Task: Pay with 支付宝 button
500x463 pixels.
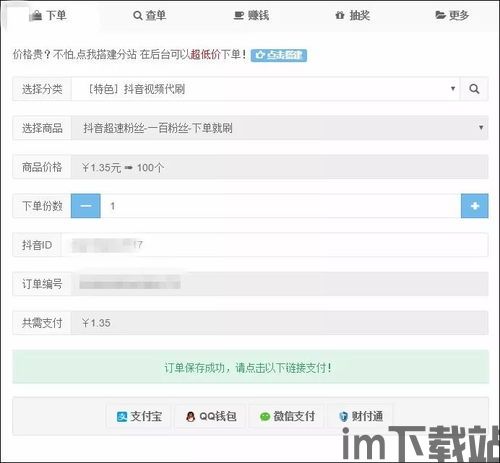Action: (x=139, y=416)
